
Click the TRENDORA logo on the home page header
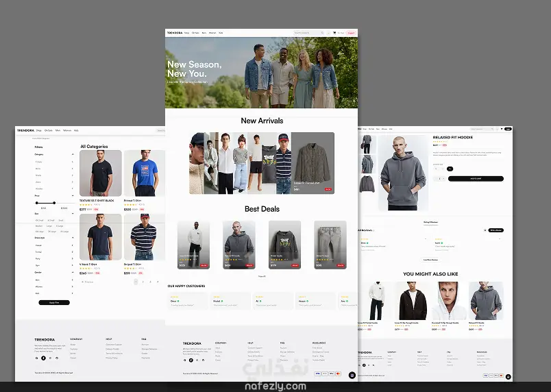[175, 33]
